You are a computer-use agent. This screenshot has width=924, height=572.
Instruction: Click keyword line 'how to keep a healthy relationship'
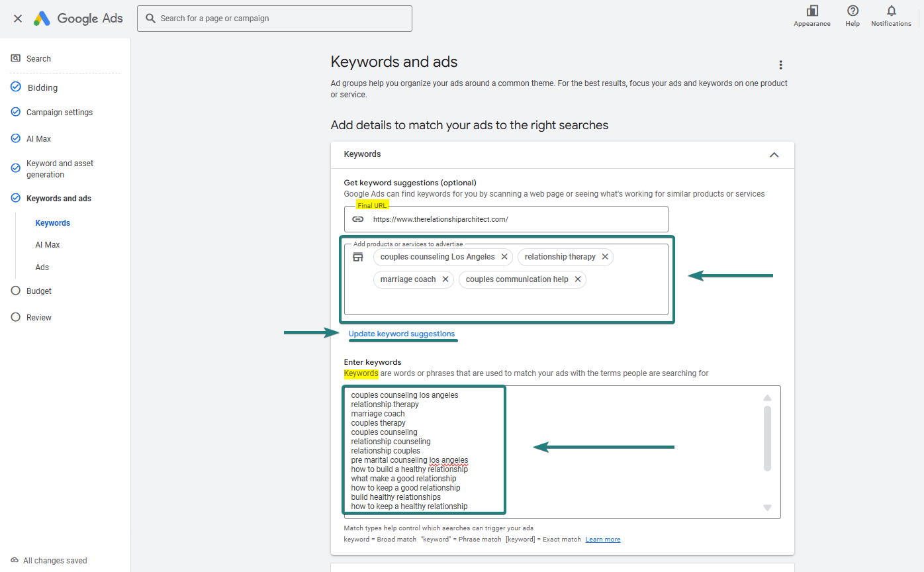tap(409, 506)
